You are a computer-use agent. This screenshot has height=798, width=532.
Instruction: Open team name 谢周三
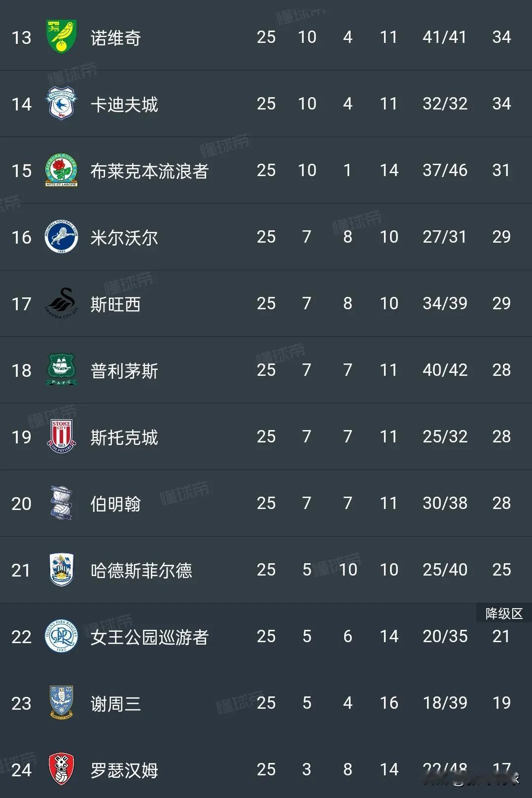coord(116,704)
